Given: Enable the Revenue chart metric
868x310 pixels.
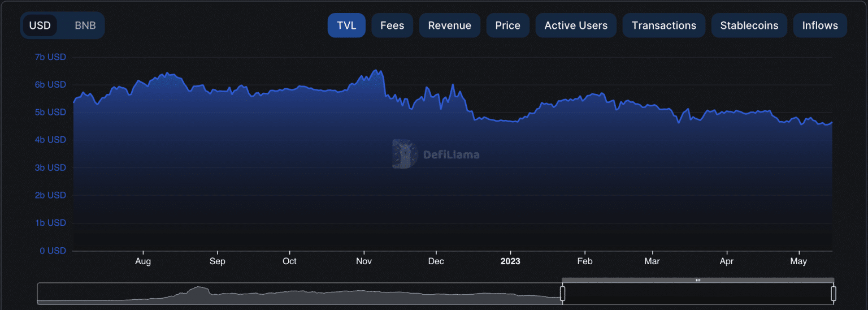Looking at the screenshot, I should [x=449, y=25].
